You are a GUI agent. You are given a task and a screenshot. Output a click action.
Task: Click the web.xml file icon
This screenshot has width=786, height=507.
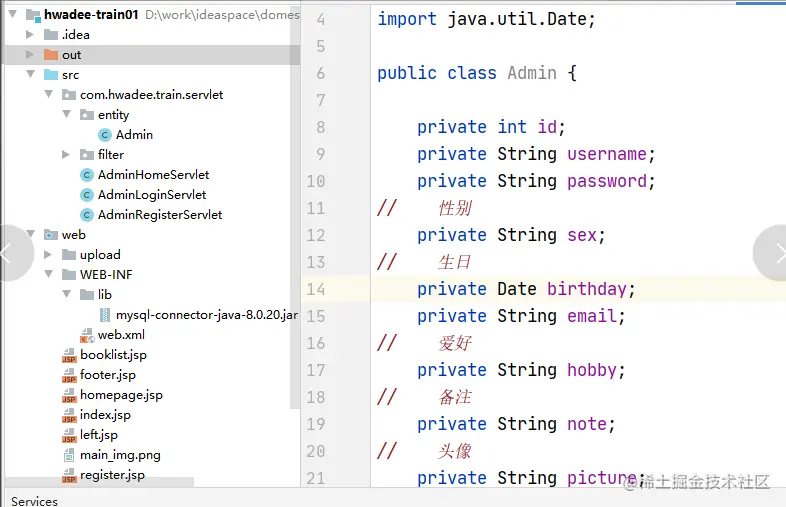point(87,335)
